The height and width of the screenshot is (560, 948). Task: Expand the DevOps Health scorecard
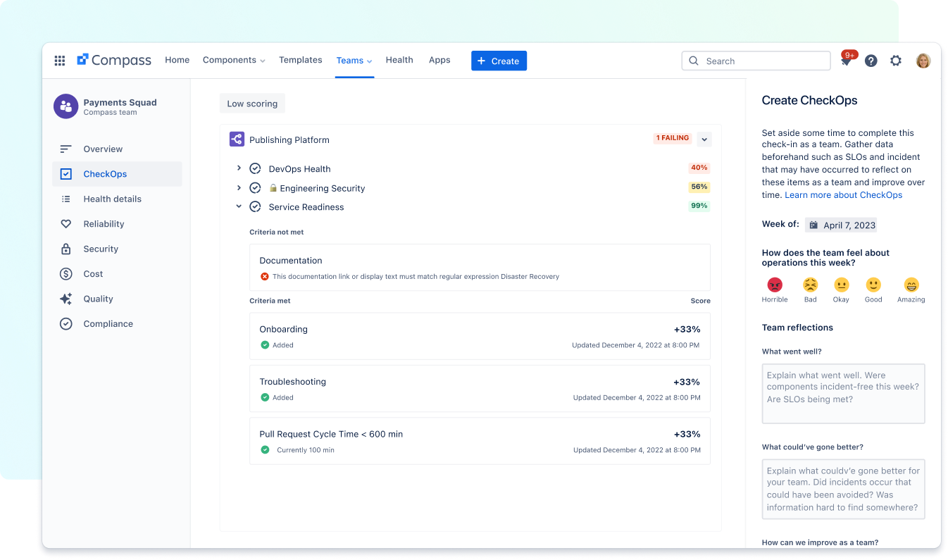pos(239,168)
